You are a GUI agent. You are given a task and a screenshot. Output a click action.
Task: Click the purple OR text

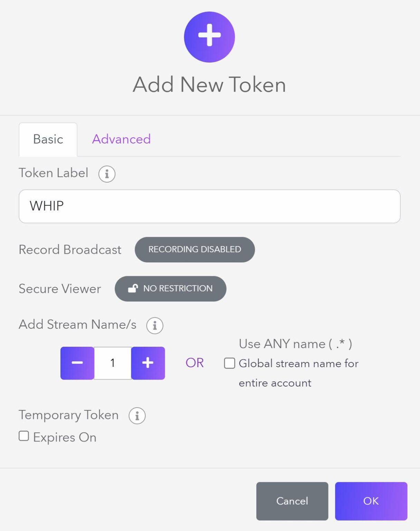pyautogui.click(x=194, y=363)
